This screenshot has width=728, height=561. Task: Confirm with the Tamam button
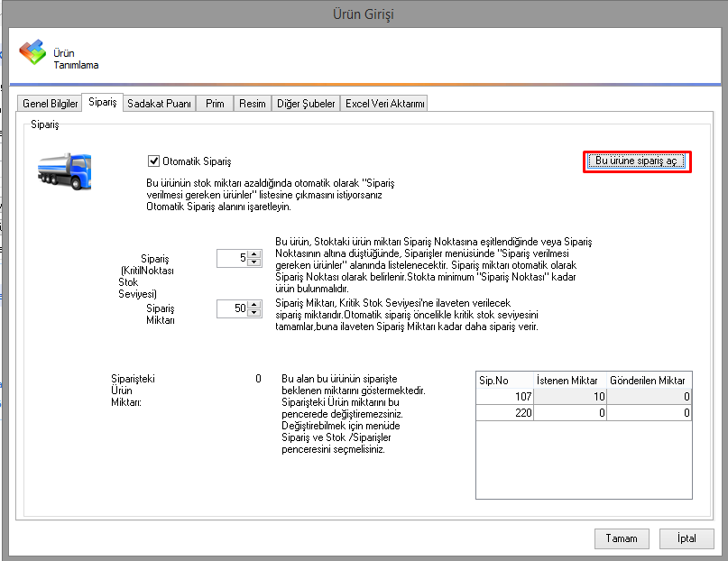tap(622, 538)
